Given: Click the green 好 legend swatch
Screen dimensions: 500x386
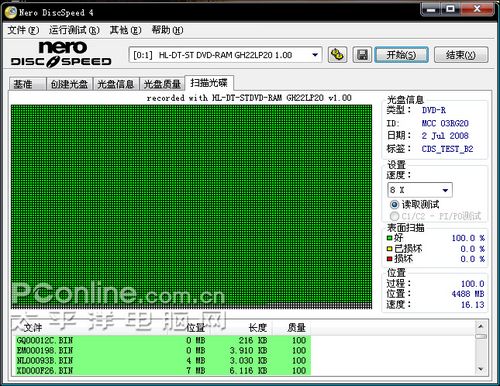Looking at the screenshot, I should (x=389, y=238).
